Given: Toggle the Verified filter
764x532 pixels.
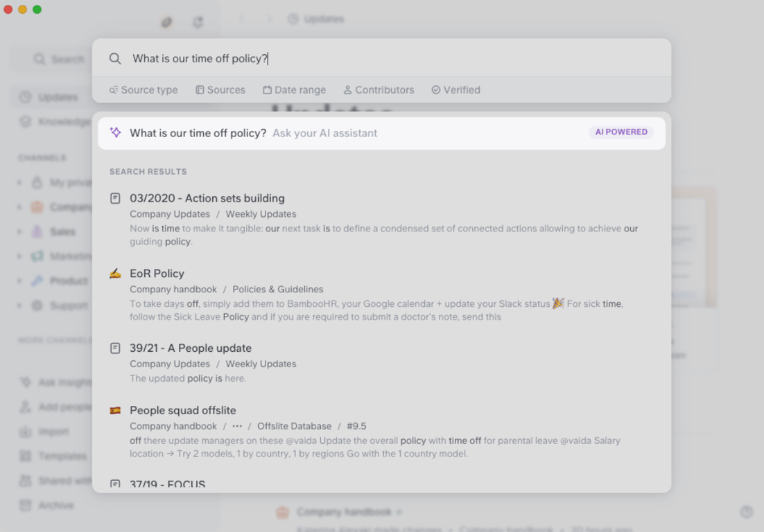Looking at the screenshot, I should 456,90.
